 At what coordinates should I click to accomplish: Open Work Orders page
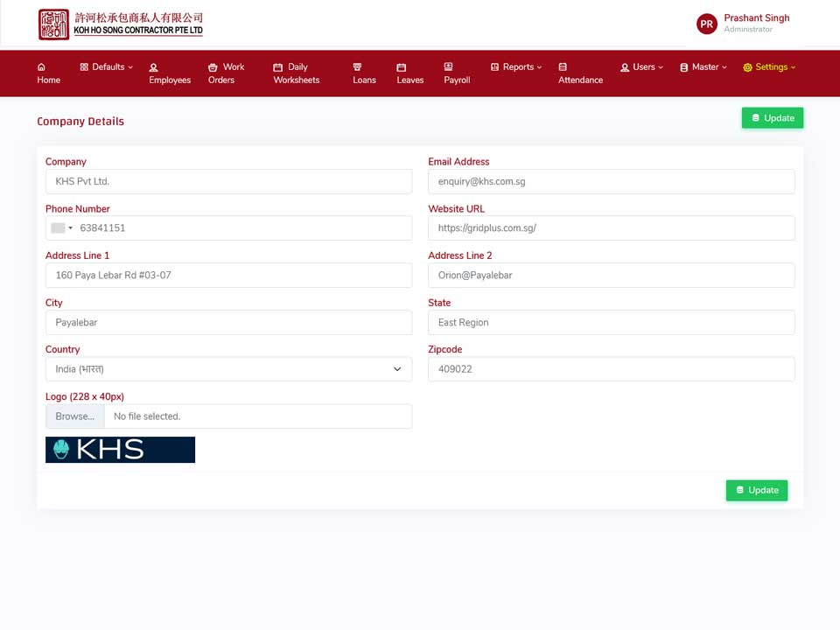226,73
